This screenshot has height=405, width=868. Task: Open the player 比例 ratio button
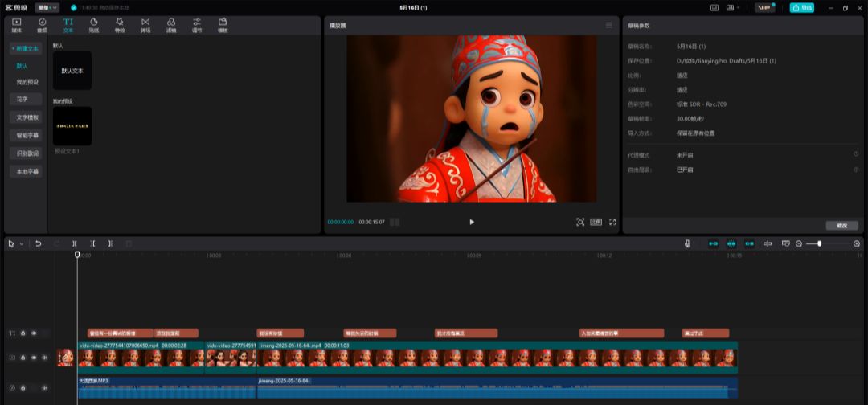596,222
